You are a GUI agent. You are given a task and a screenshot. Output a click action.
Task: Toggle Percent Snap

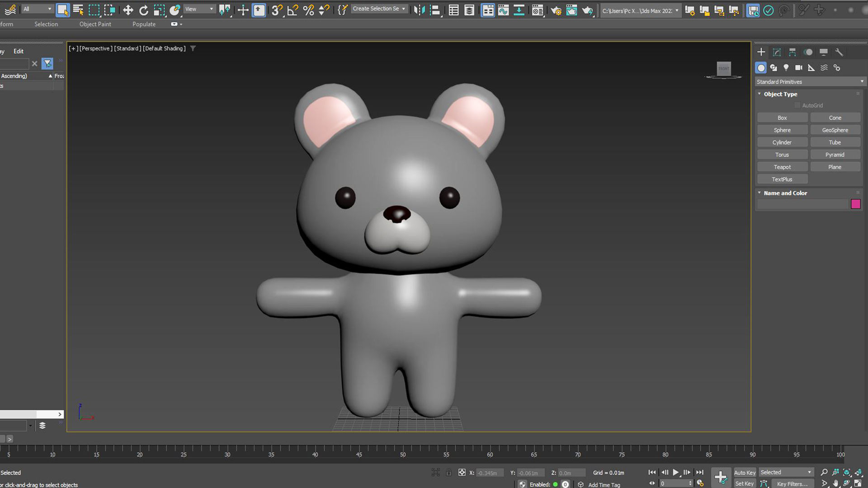pos(308,9)
